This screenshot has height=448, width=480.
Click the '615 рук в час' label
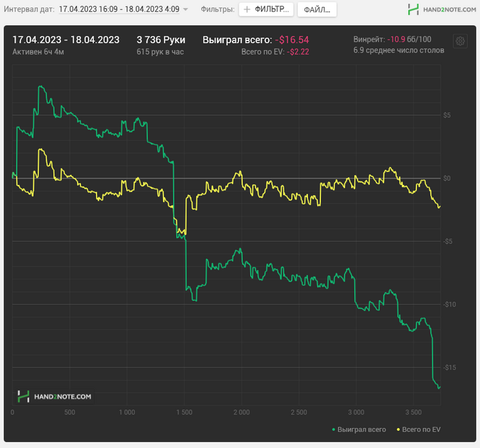point(160,52)
